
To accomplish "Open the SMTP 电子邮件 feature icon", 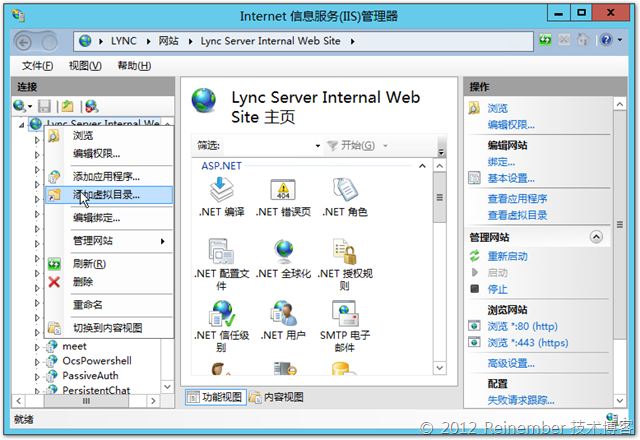I will 345,313.
